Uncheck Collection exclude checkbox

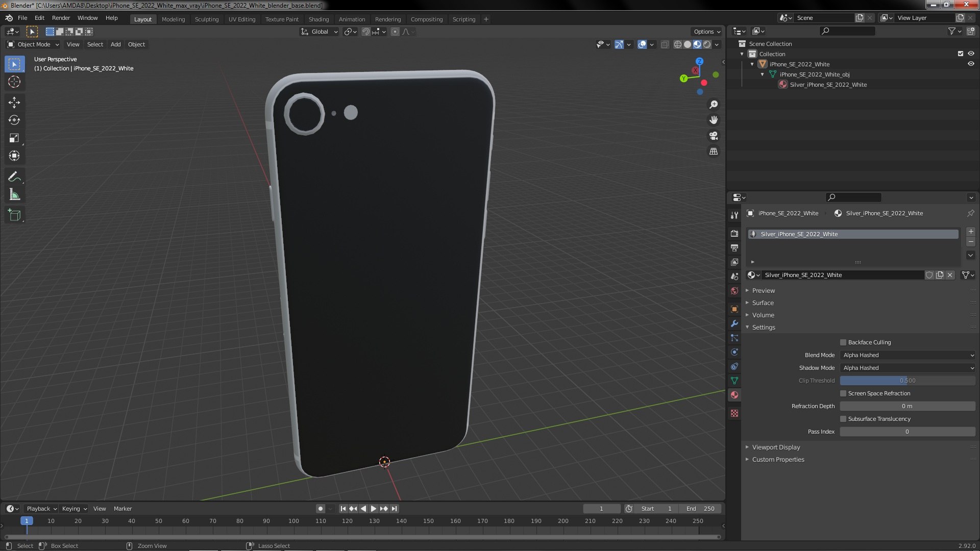click(x=961, y=54)
